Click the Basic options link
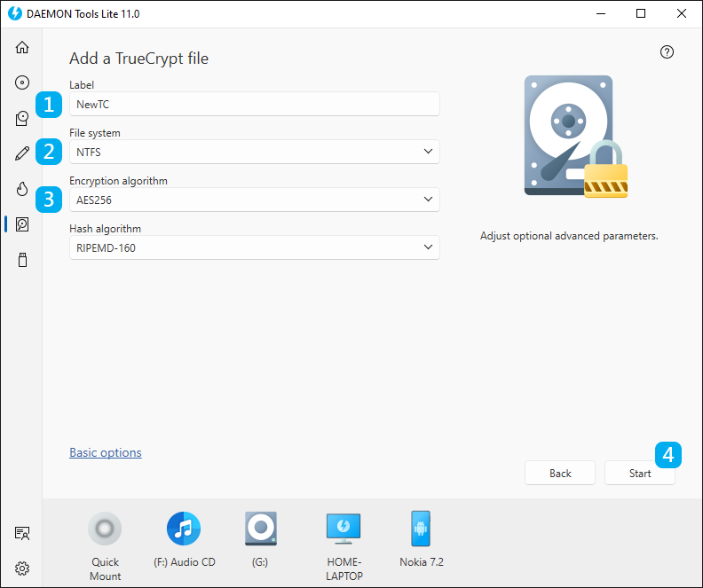703x588 pixels. pos(106,452)
